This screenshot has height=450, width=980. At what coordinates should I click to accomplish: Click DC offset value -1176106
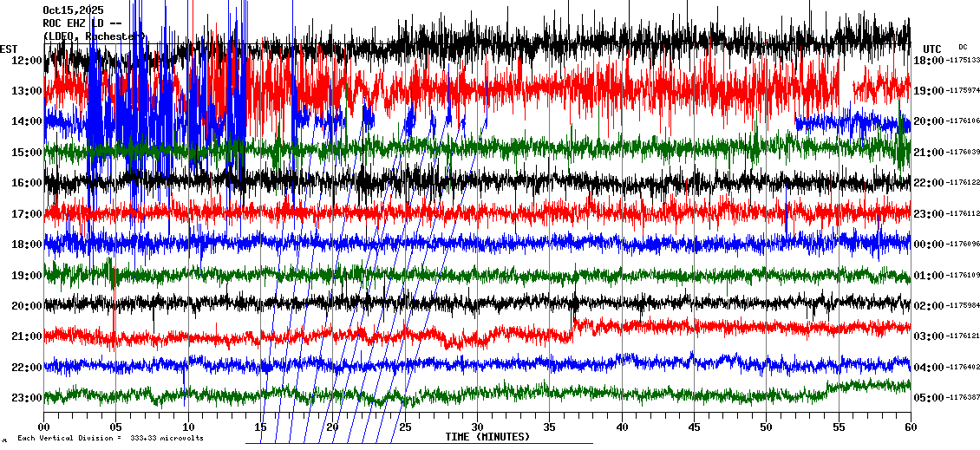[x=962, y=121]
